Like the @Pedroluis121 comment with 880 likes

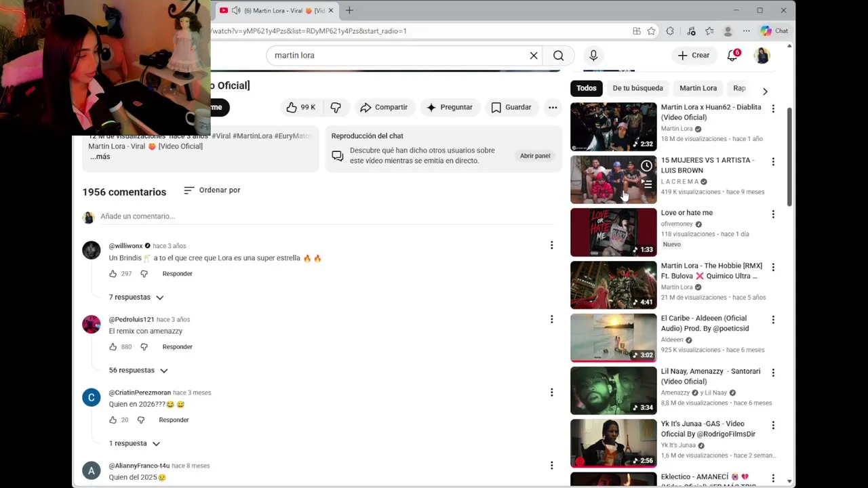click(x=113, y=347)
